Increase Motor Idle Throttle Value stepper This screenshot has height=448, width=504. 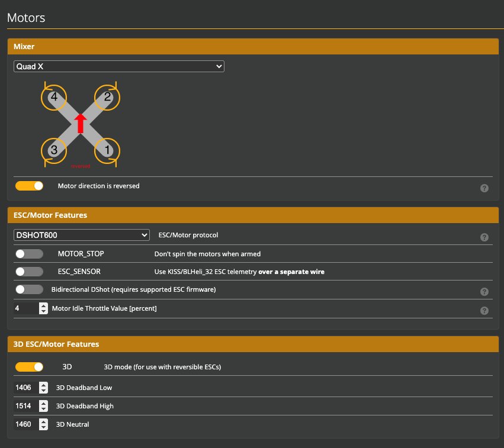tap(43, 305)
